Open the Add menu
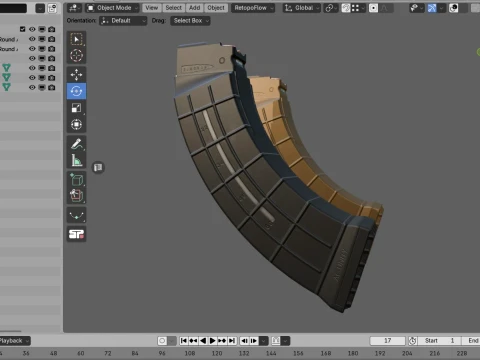 pyautogui.click(x=195, y=8)
